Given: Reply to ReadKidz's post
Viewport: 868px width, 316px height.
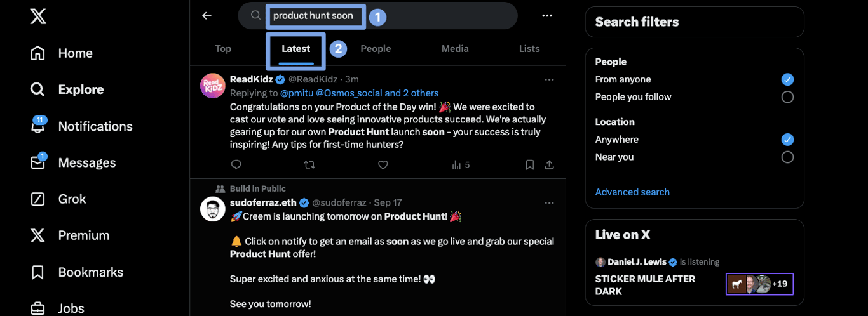Looking at the screenshot, I should (x=236, y=165).
